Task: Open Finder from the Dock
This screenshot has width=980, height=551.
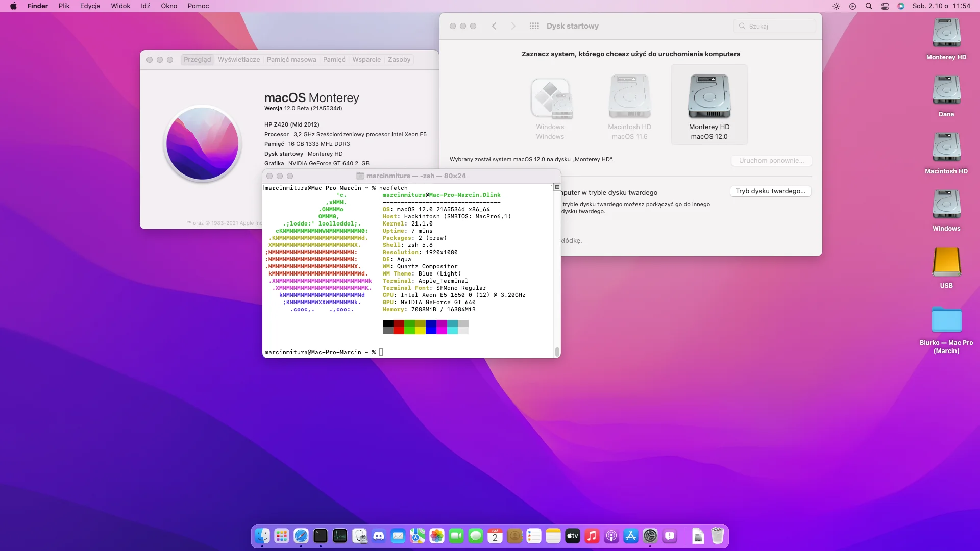Action: coord(262,536)
